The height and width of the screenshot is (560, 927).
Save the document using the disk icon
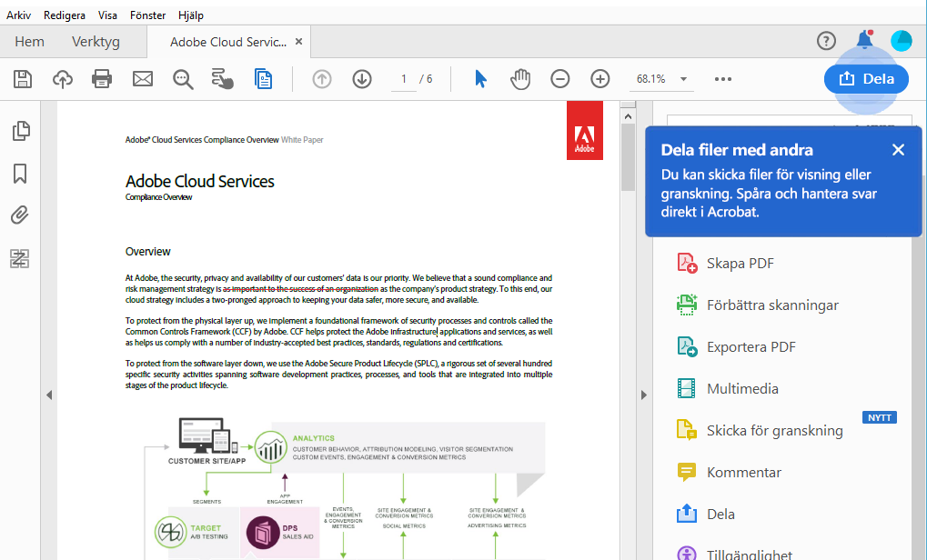[x=22, y=79]
